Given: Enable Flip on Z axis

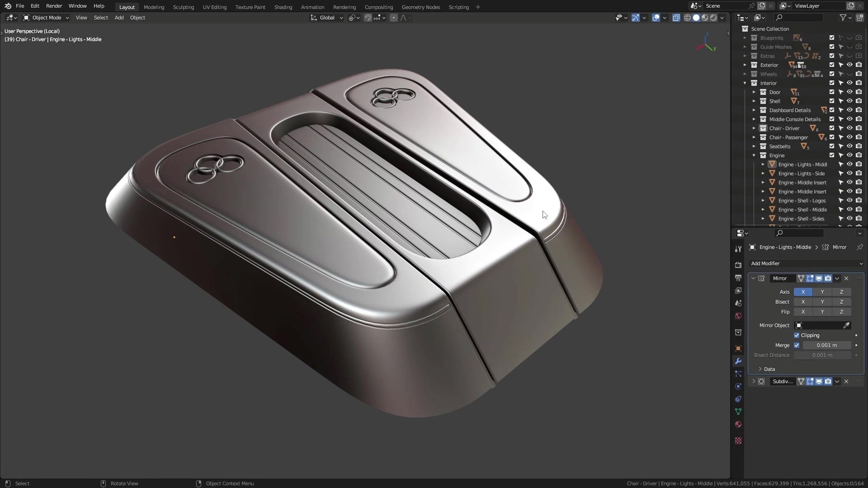Looking at the screenshot, I should 841,312.
